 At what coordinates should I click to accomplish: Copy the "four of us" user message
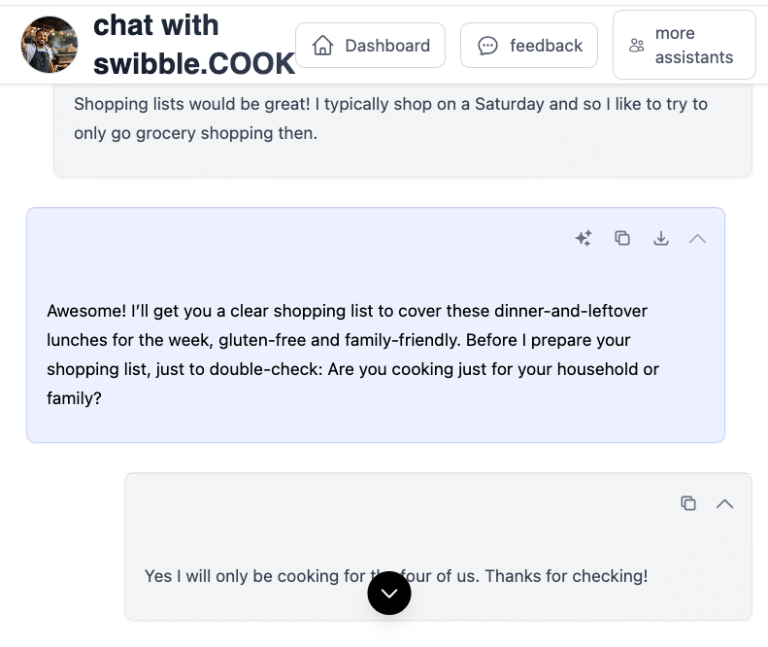click(x=688, y=503)
